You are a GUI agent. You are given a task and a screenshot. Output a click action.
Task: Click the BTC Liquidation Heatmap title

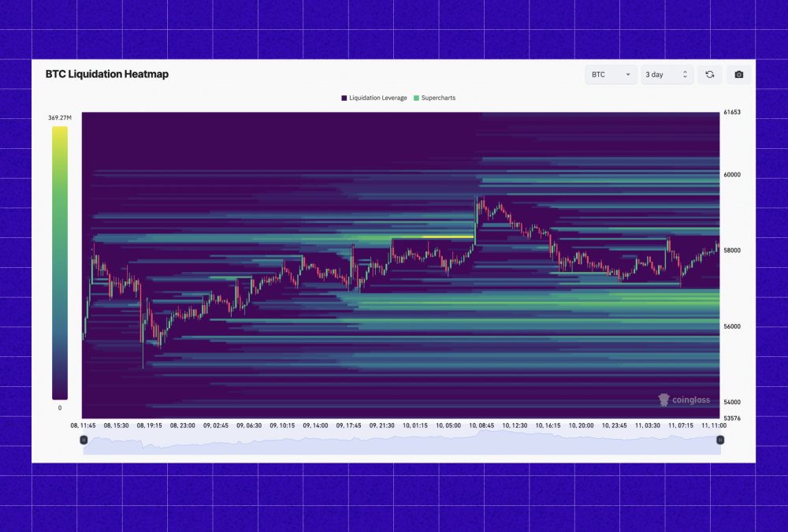click(x=108, y=73)
